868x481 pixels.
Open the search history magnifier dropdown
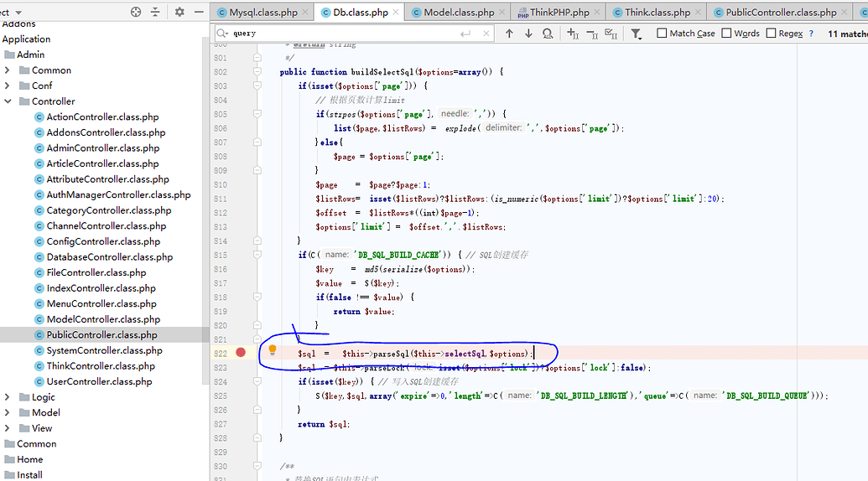(x=222, y=34)
